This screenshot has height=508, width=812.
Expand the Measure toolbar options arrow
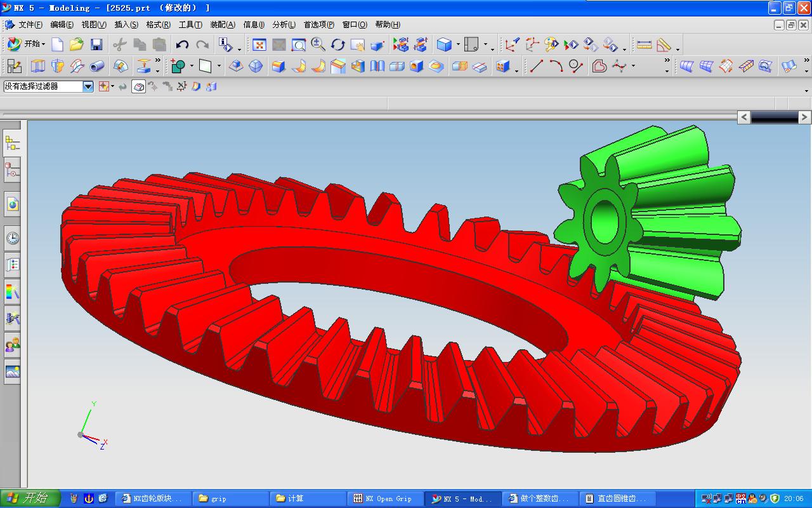(678, 48)
